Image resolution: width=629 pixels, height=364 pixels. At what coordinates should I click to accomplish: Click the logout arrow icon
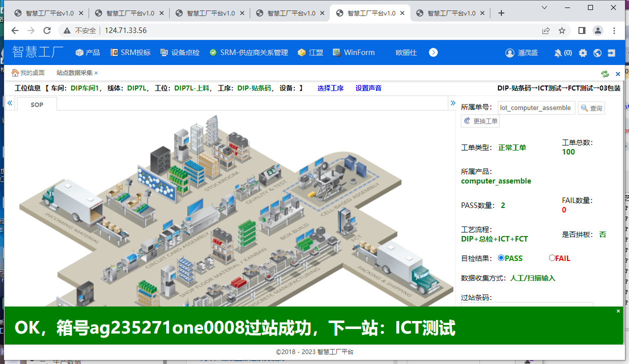(x=611, y=53)
